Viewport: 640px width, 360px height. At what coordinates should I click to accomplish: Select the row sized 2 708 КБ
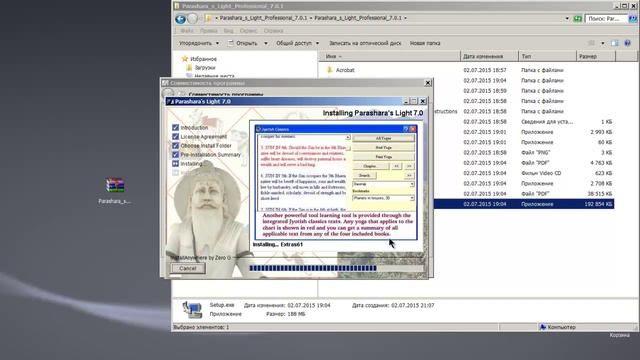[x=523, y=184]
